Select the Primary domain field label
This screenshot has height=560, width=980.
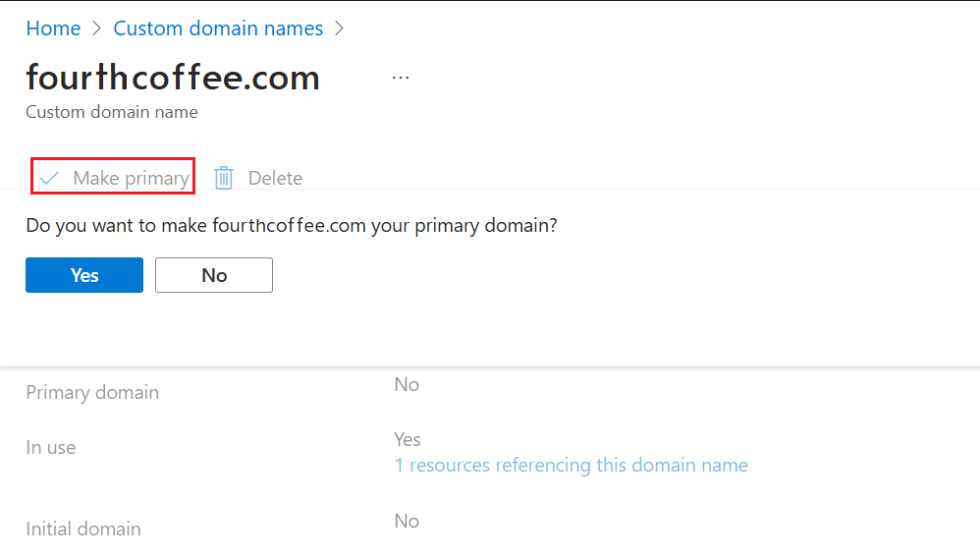click(92, 392)
